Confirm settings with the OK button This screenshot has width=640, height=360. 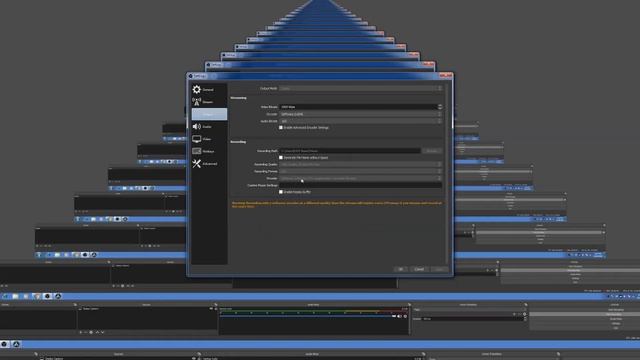click(x=400, y=269)
